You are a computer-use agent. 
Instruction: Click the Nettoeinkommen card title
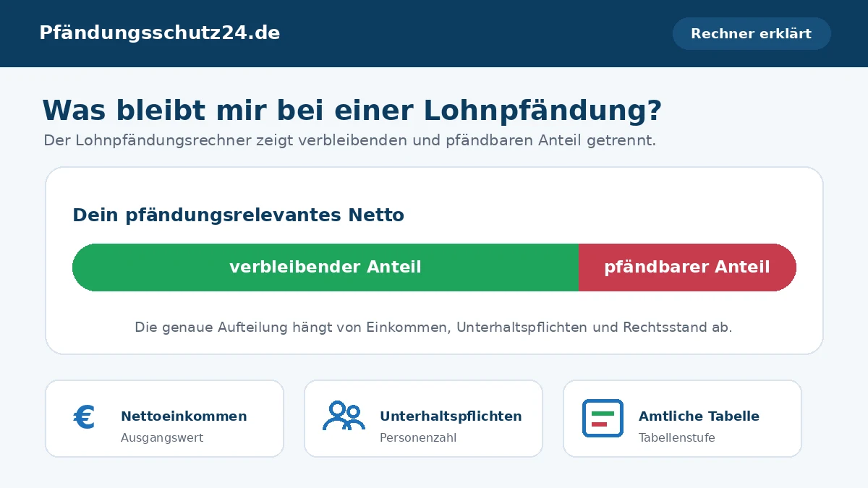[184, 416]
